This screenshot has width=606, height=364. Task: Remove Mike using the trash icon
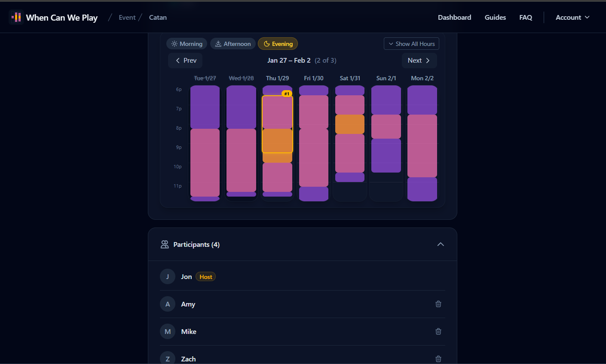[x=438, y=331]
